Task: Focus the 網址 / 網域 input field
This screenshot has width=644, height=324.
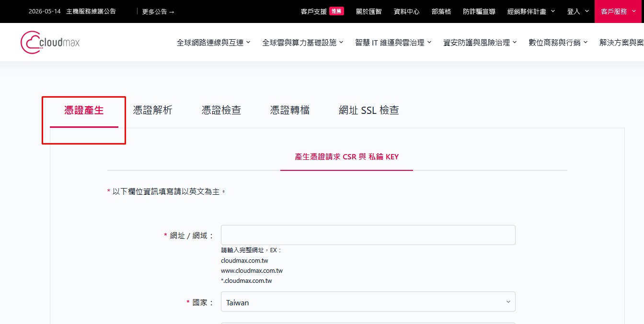Action: (368, 235)
